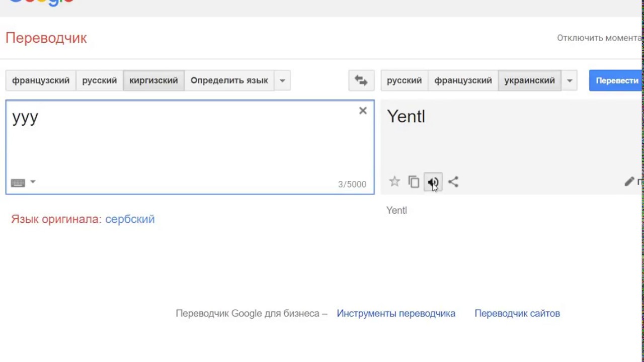Open the virtual keyboard icon
The width and height of the screenshot is (644, 362).
coord(18,183)
